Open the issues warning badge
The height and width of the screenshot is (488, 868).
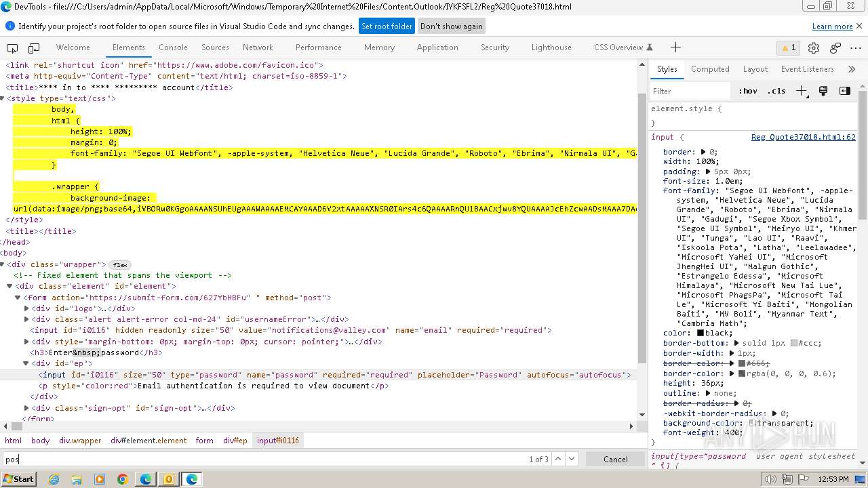tap(788, 47)
